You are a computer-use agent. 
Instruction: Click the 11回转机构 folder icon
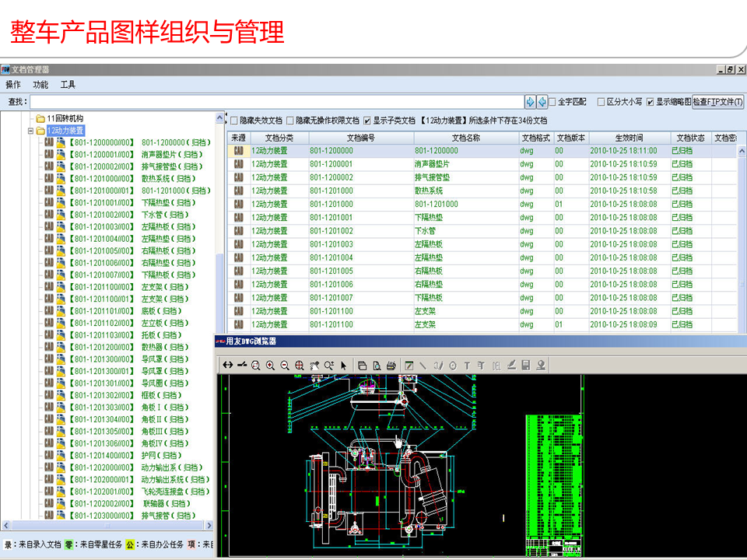40,118
